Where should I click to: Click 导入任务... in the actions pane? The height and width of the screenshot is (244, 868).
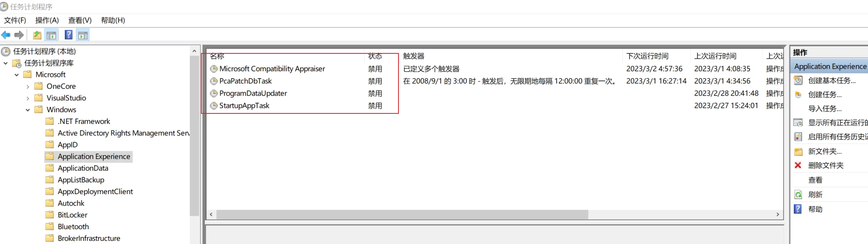pos(825,109)
